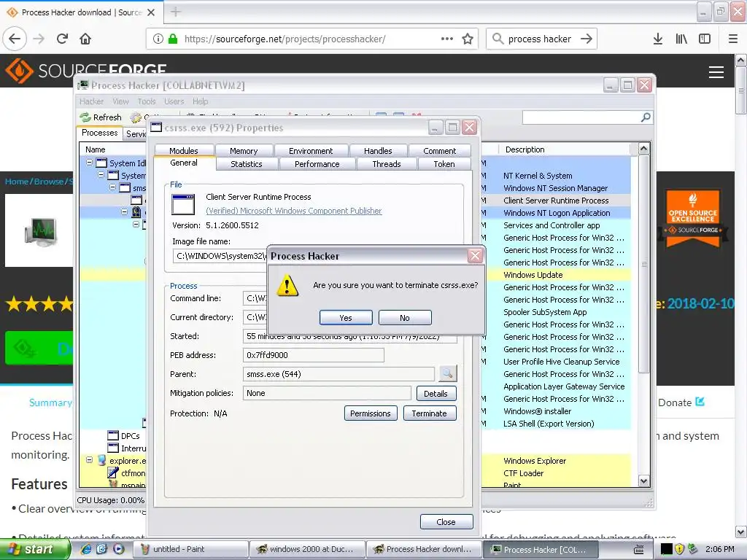Bookmark this page with star icon
The image size is (747, 560).
point(468,39)
